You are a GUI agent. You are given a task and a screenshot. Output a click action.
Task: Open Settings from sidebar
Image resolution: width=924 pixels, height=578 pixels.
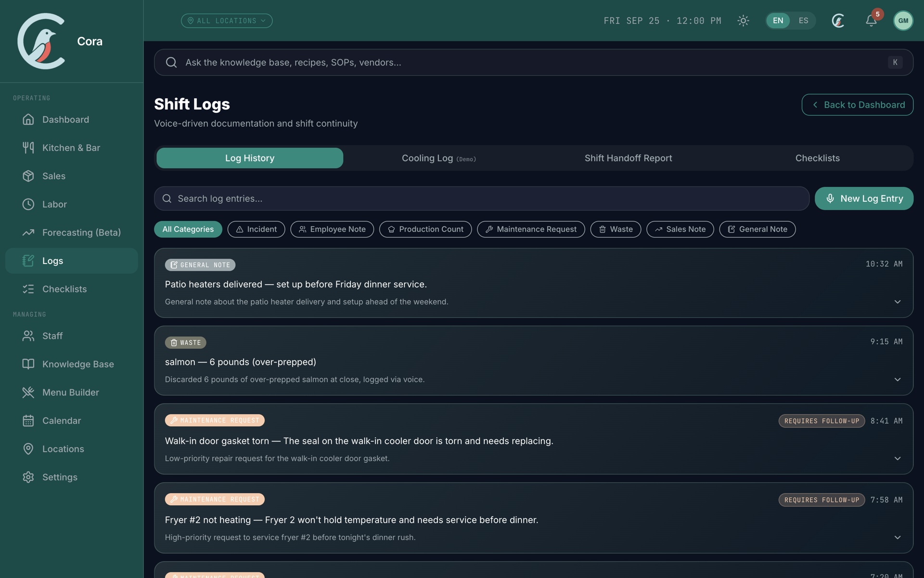point(71,477)
